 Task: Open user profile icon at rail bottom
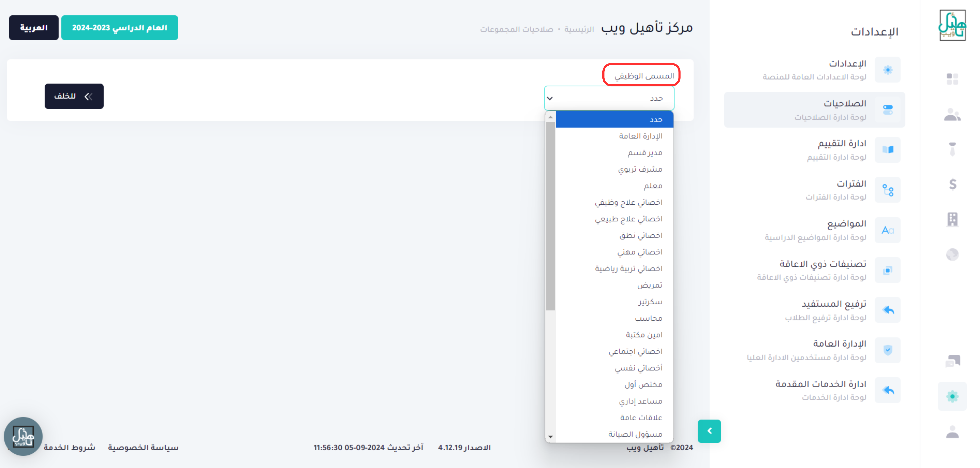point(952,432)
